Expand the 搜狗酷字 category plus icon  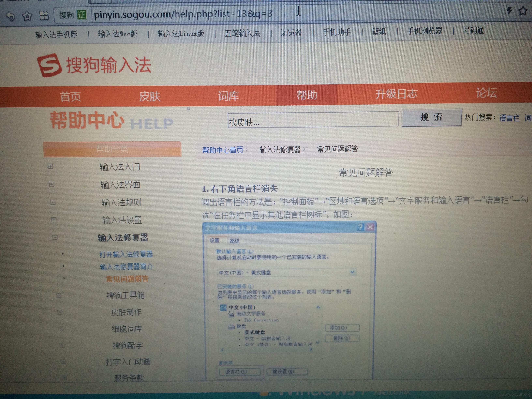coord(62,345)
